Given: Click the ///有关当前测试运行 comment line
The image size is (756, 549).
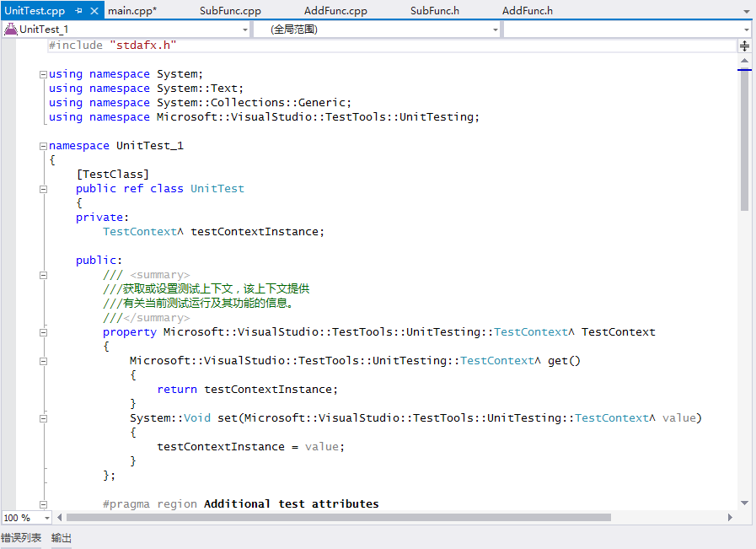Looking at the screenshot, I should pos(198,304).
